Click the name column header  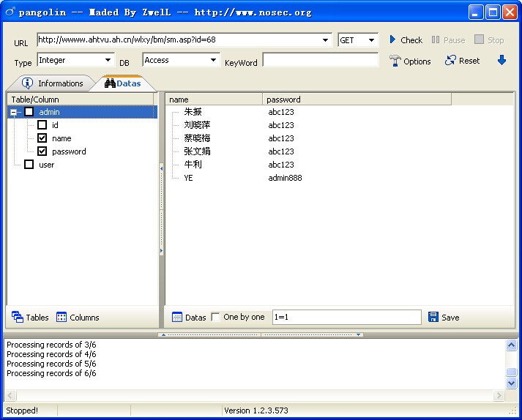tap(214, 100)
